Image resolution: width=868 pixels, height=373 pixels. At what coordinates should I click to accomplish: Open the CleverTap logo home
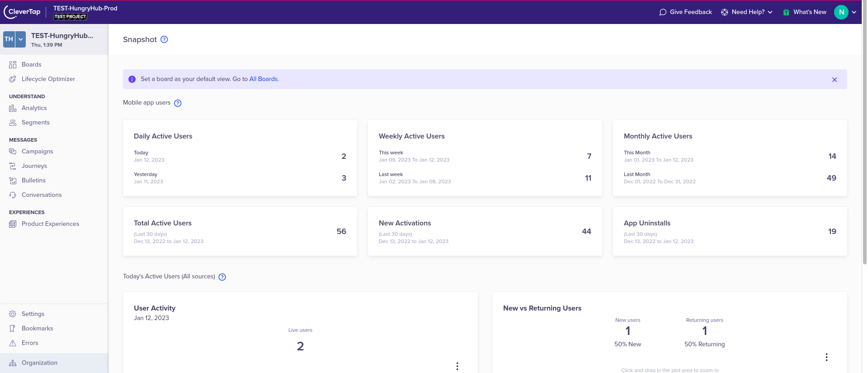[23, 12]
